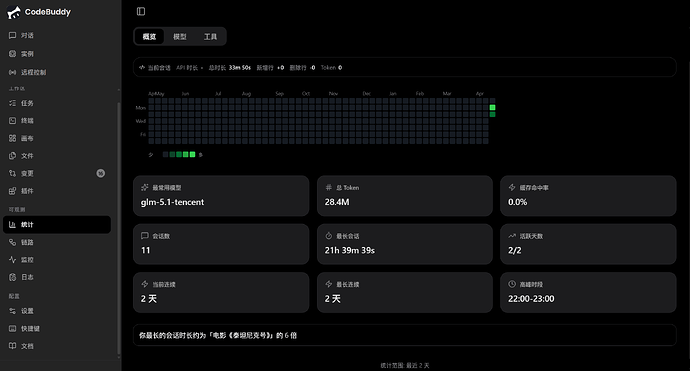Open 监控 page
The image size is (690, 371).
point(57,260)
